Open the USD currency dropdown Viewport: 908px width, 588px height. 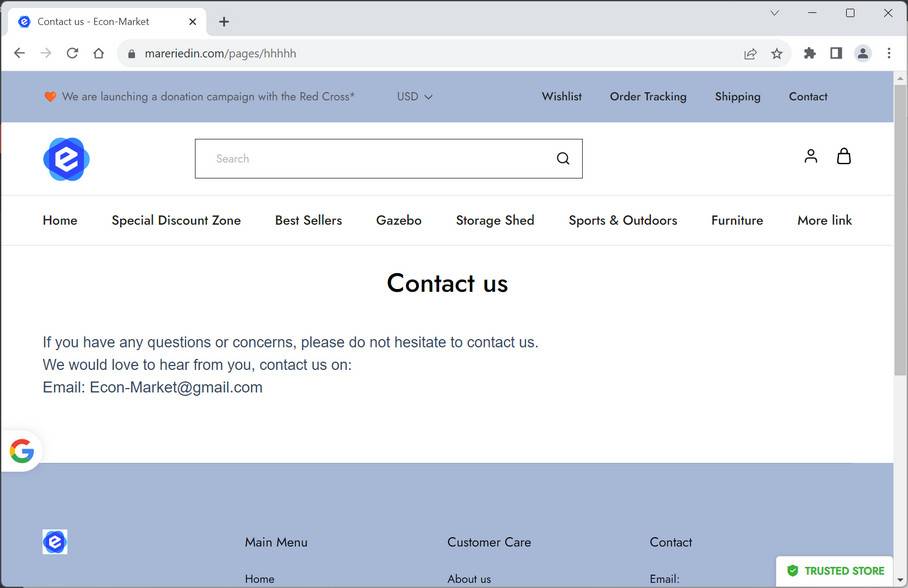tap(414, 96)
